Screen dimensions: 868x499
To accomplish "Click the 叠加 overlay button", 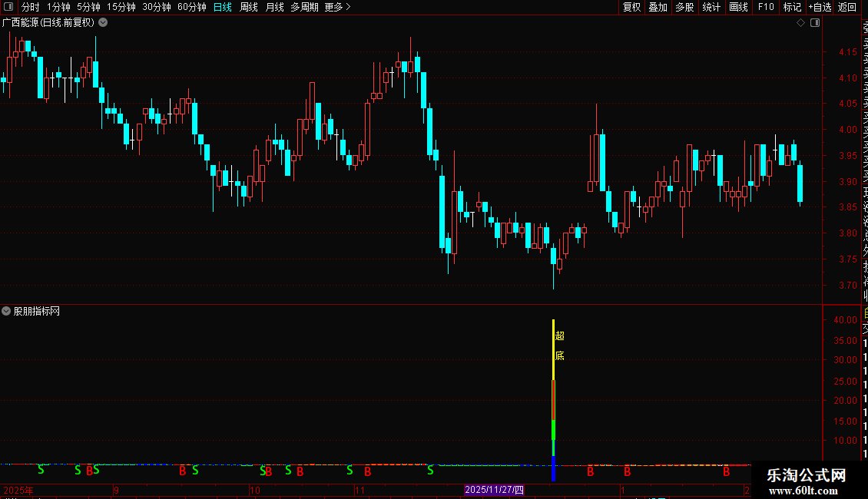I will [658, 7].
